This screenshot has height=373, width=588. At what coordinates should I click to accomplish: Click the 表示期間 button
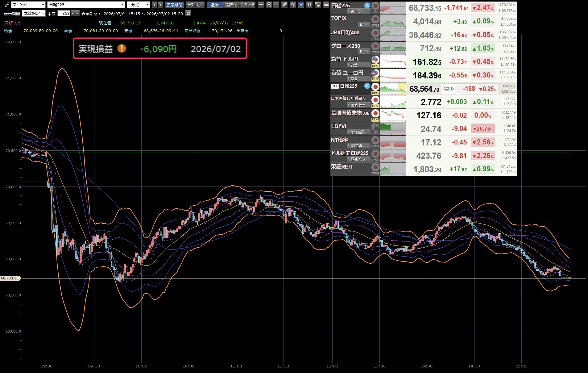175,5
